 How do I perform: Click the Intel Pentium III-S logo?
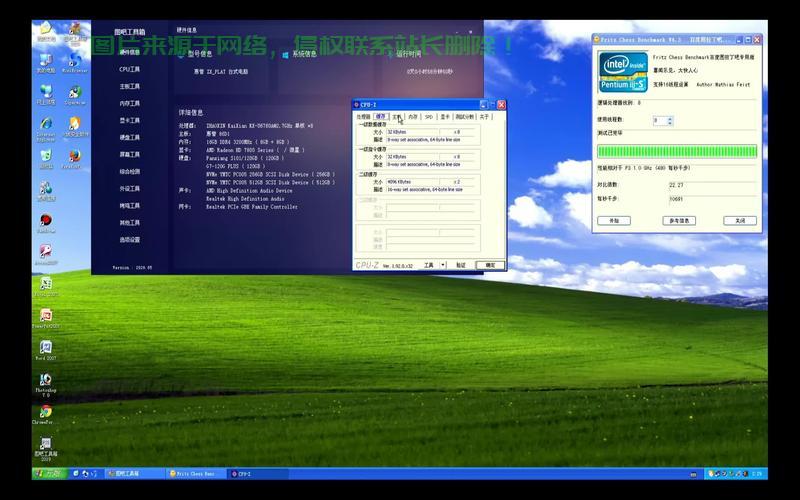point(622,71)
